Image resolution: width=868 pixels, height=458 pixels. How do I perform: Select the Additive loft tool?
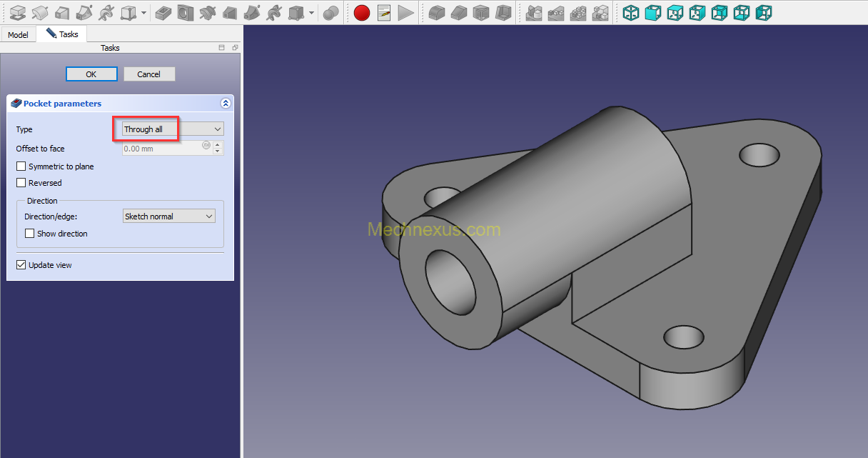click(x=62, y=12)
